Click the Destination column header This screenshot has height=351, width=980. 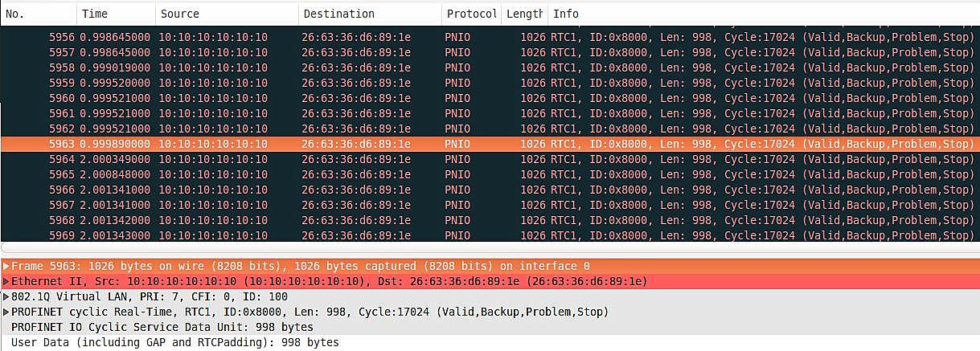point(368,14)
